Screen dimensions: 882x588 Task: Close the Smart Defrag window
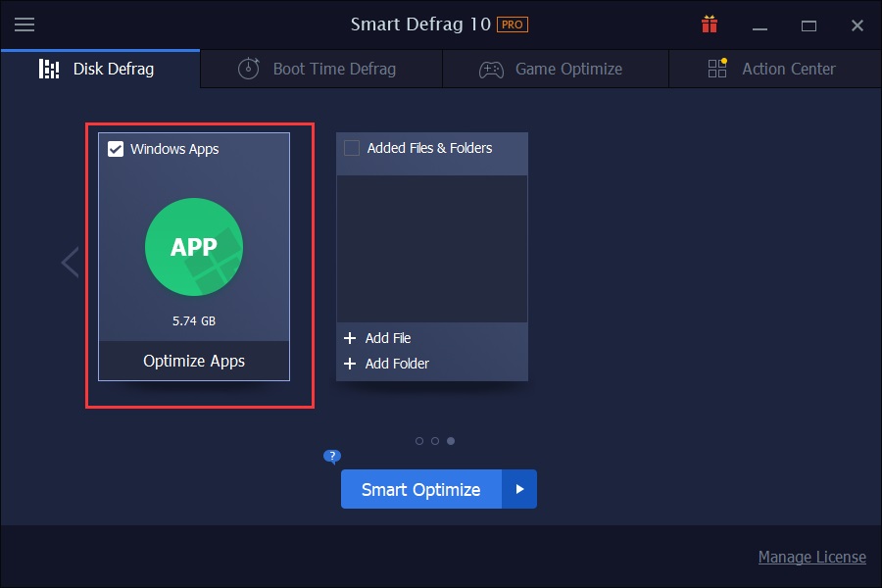(857, 25)
